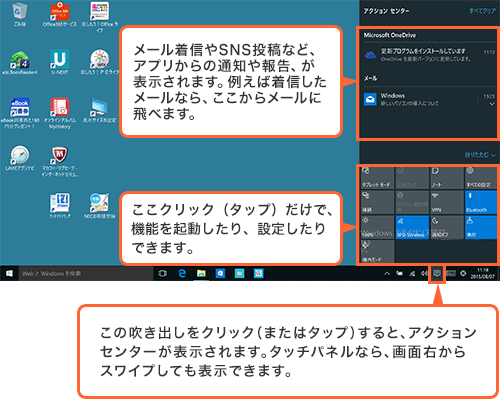Turn off the Bluetooth quick action tile
500x400 pixels.
click(481, 202)
